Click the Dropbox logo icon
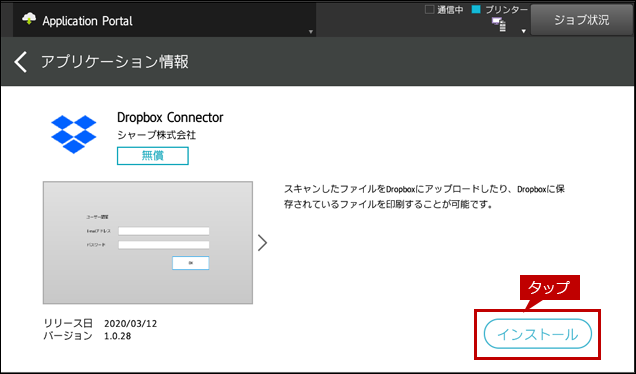636x374 pixels. (73, 134)
